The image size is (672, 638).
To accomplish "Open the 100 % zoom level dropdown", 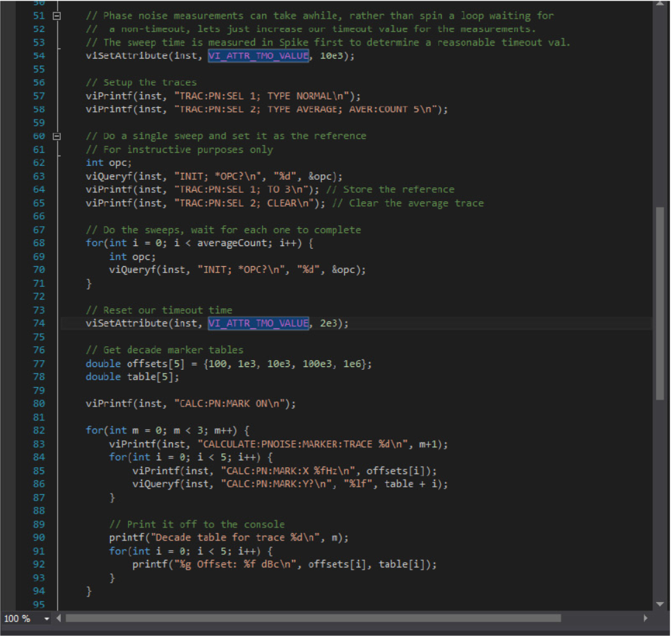I will pos(47,618).
